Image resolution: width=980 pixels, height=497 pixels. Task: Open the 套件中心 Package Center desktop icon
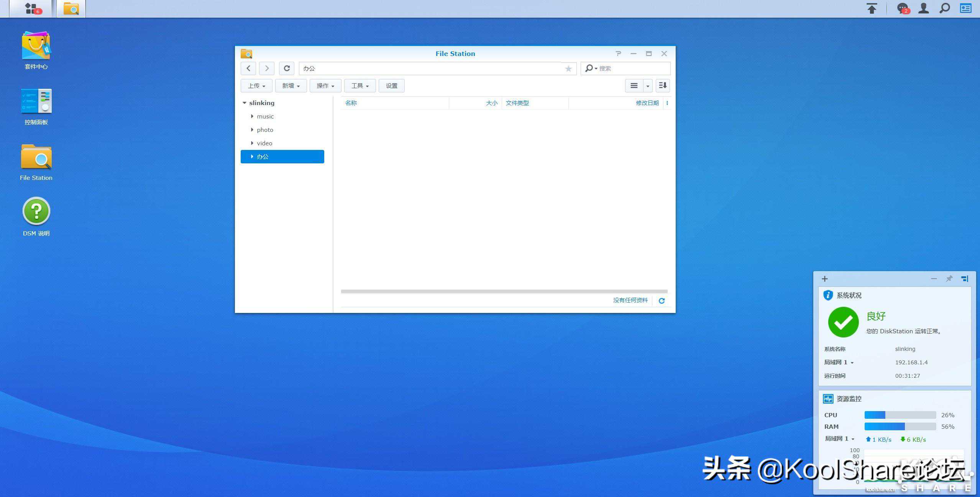click(36, 46)
